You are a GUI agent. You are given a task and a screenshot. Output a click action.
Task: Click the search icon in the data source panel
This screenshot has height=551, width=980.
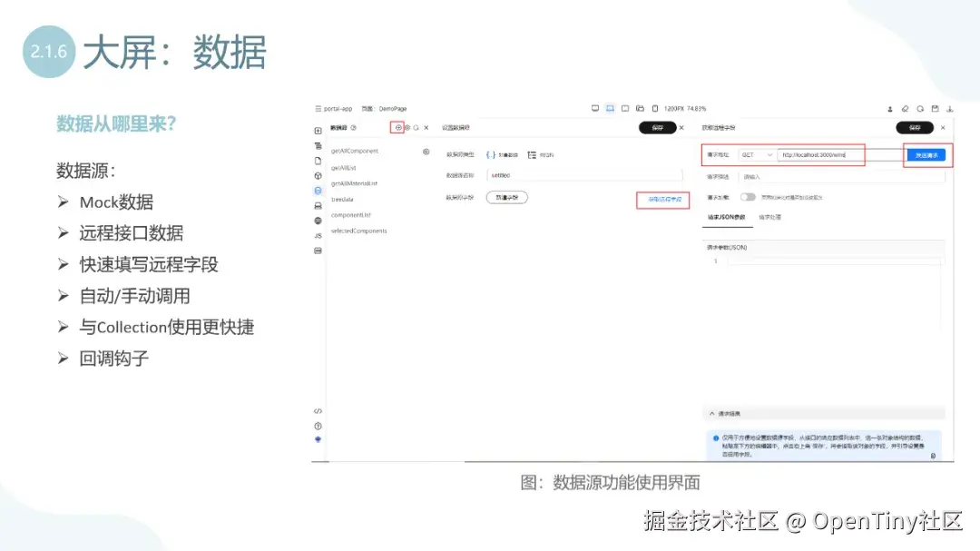click(x=416, y=127)
